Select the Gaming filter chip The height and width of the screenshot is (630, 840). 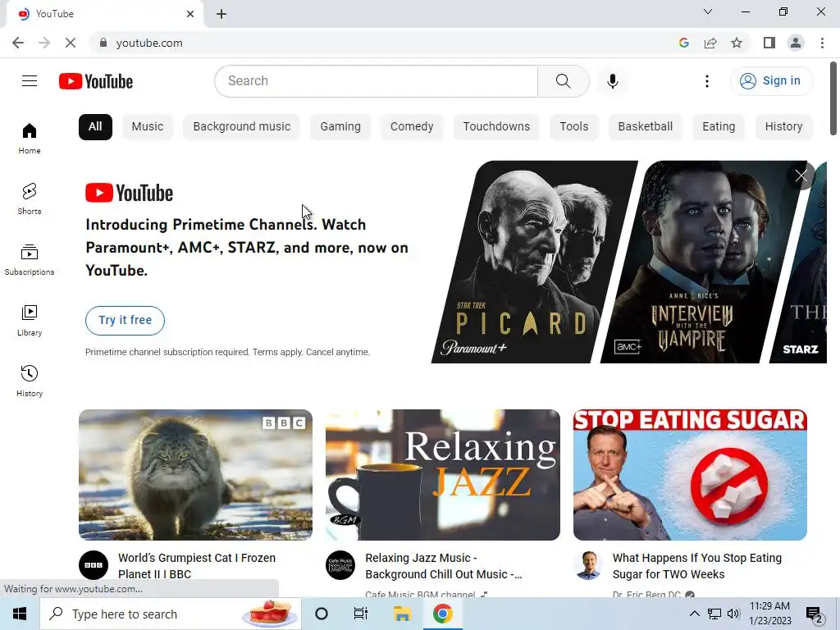point(340,127)
